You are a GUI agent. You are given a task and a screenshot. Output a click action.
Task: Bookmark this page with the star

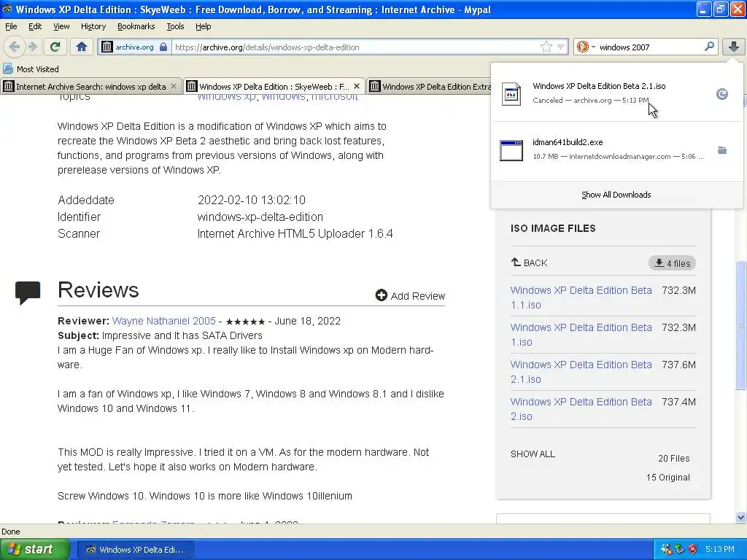546,47
